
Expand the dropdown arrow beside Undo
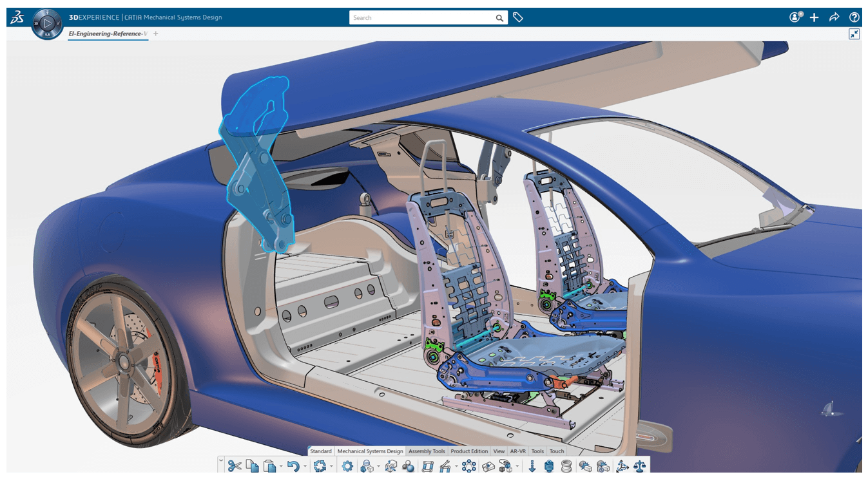click(x=305, y=465)
